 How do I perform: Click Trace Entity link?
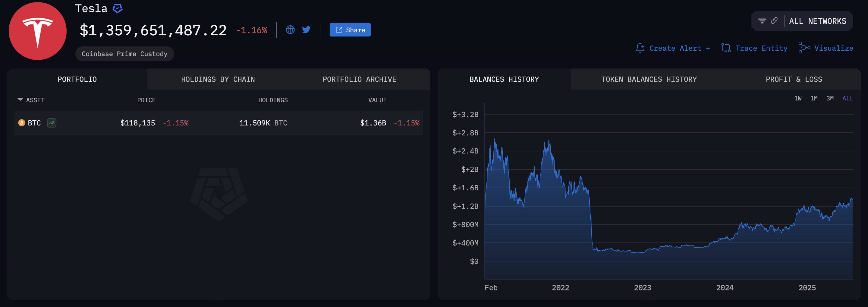point(754,48)
